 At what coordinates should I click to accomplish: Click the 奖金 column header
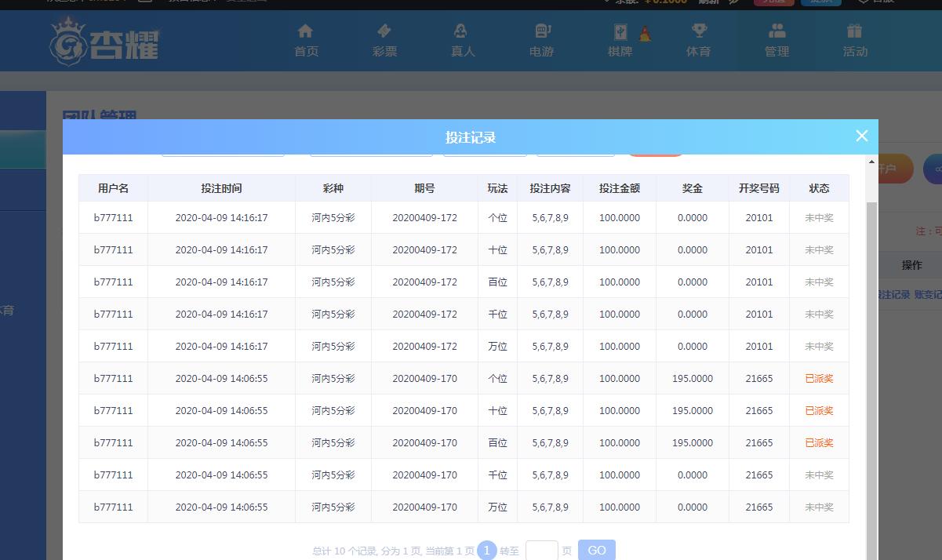pyautogui.click(x=692, y=188)
